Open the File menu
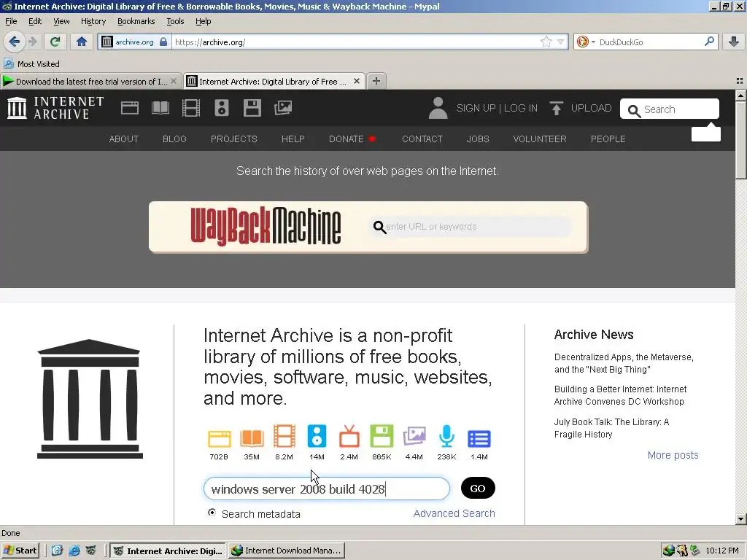This screenshot has height=560, width=747. [11, 21]
